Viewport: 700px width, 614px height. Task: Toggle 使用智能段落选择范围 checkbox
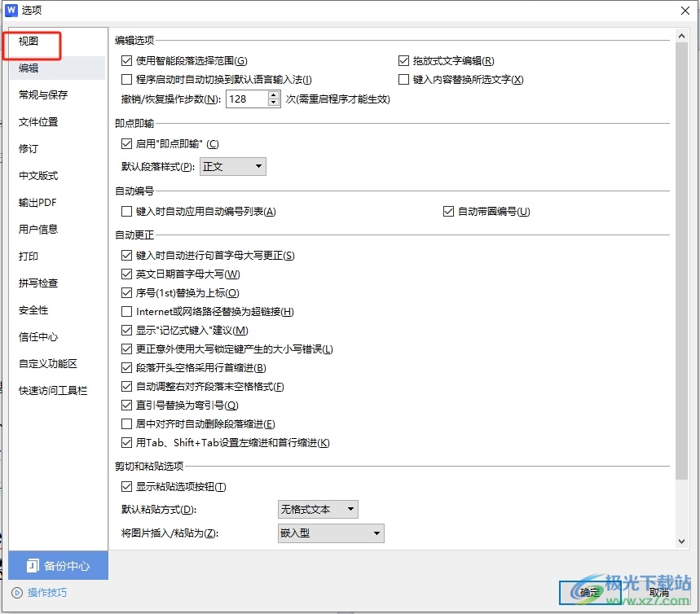coord(127,60)
